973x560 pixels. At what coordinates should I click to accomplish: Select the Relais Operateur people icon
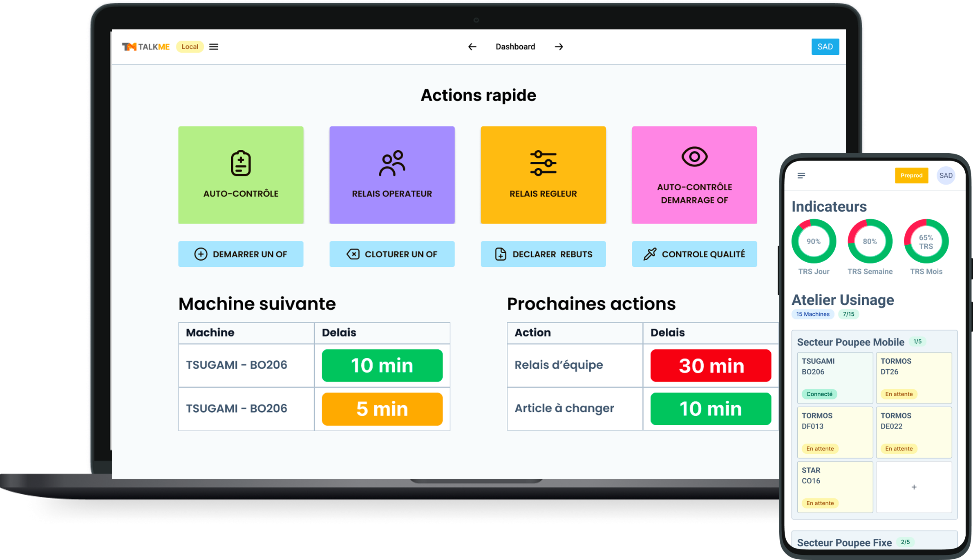tap(392, 163)
